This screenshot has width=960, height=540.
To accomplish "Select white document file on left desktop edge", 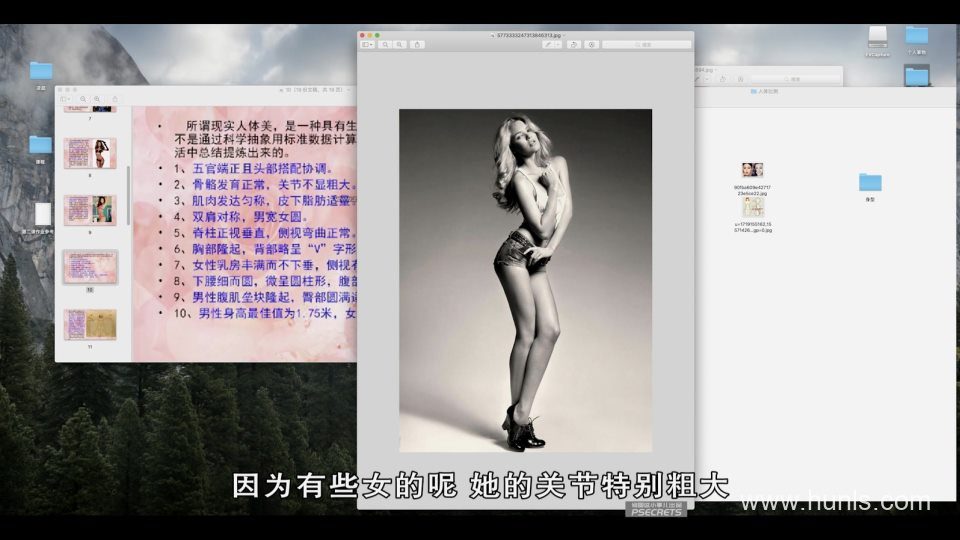I will click(43, 214).
